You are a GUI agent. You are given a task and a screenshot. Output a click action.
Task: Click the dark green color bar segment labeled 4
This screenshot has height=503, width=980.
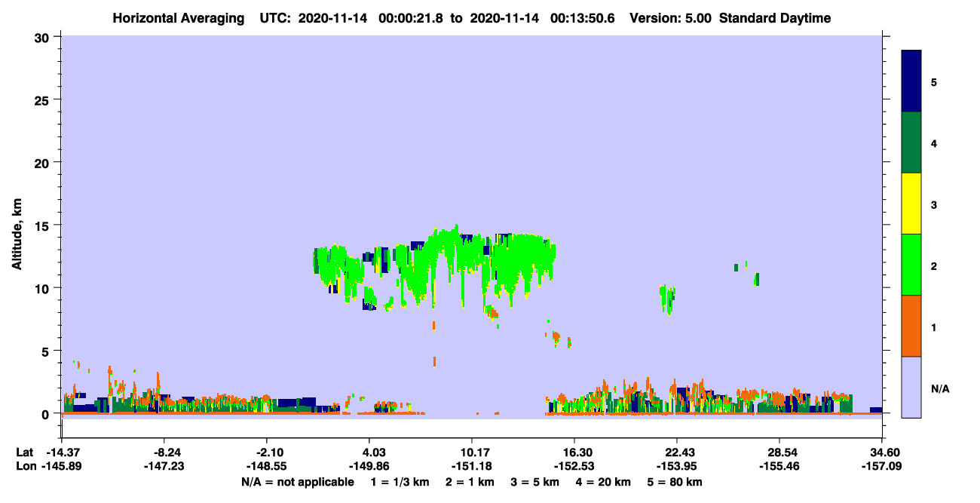tap(911, 143)
